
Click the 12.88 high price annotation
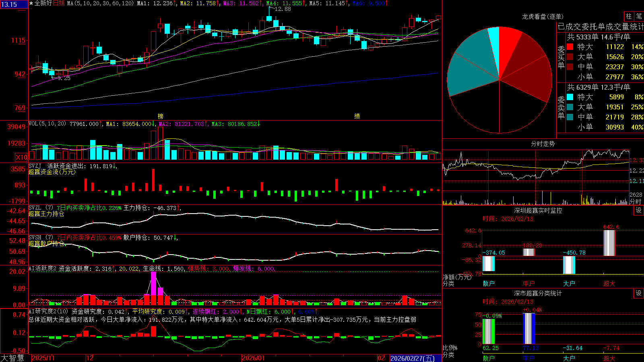(283, 9)
